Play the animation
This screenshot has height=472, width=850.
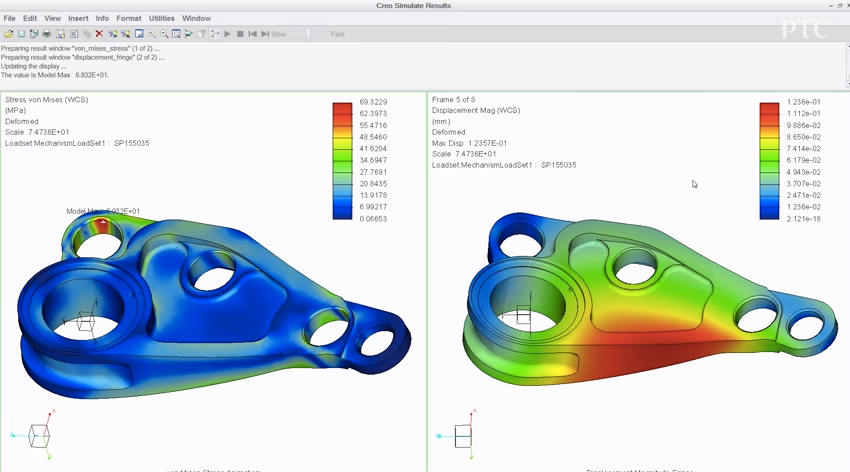tap(227, 34)
